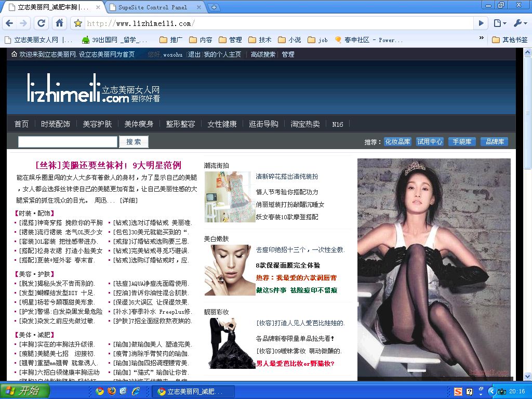Click the address bar URL field
532x399 pixels.
[278, 23]
